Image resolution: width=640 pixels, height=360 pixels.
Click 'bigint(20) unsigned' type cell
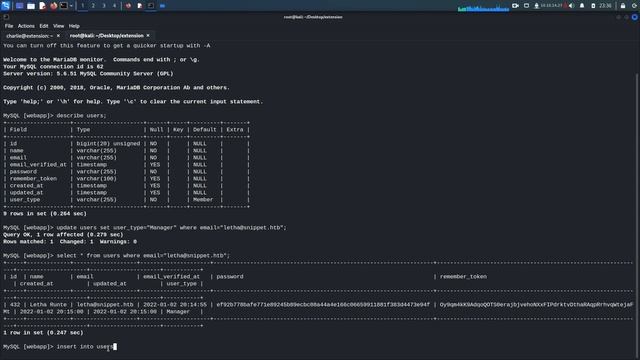click(108, 144)
